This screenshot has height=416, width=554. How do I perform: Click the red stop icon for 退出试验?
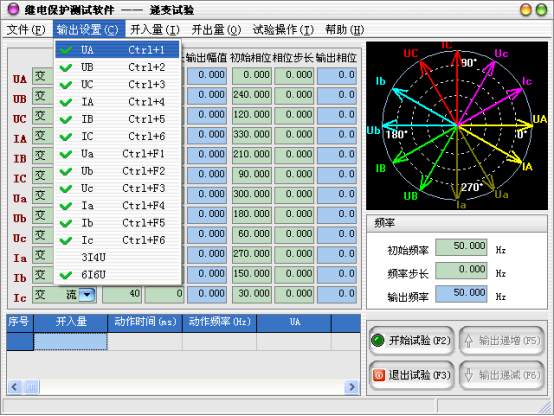pyautogui.click(x=378, y=375)
